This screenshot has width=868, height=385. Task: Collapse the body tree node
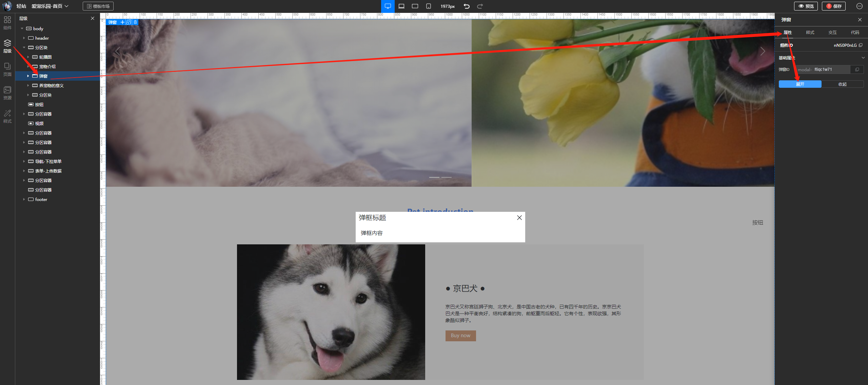tap(22, 28)
